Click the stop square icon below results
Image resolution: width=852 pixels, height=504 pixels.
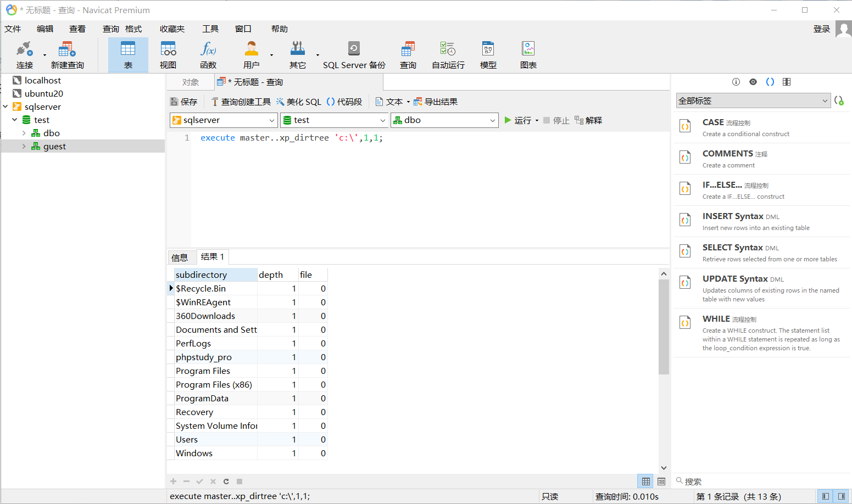240,481
